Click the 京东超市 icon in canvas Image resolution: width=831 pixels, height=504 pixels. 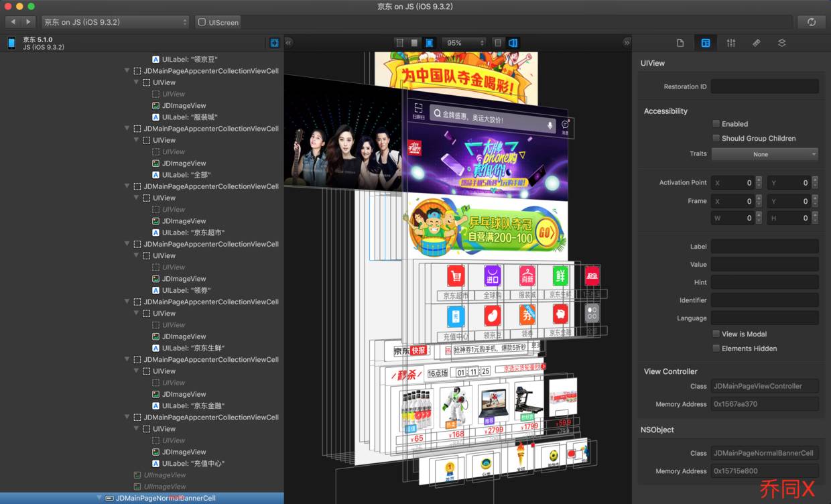coord(456,276)
